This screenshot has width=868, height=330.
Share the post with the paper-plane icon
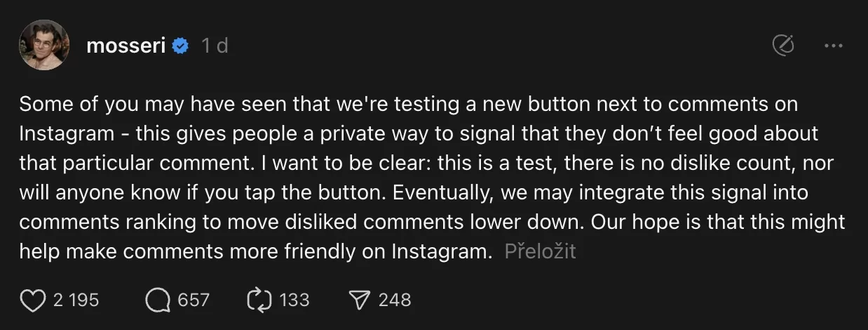coord(359,301)
